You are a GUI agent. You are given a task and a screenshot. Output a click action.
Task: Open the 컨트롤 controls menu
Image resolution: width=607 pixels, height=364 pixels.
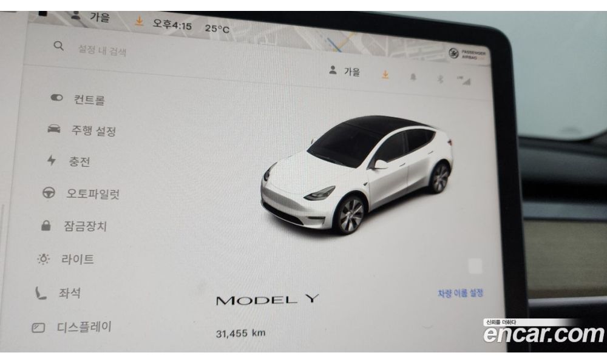[x=78, y=99]
